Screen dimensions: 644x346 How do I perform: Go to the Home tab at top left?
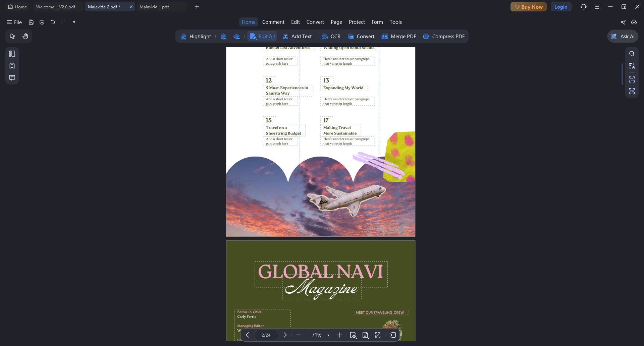(x=17, y=7)
